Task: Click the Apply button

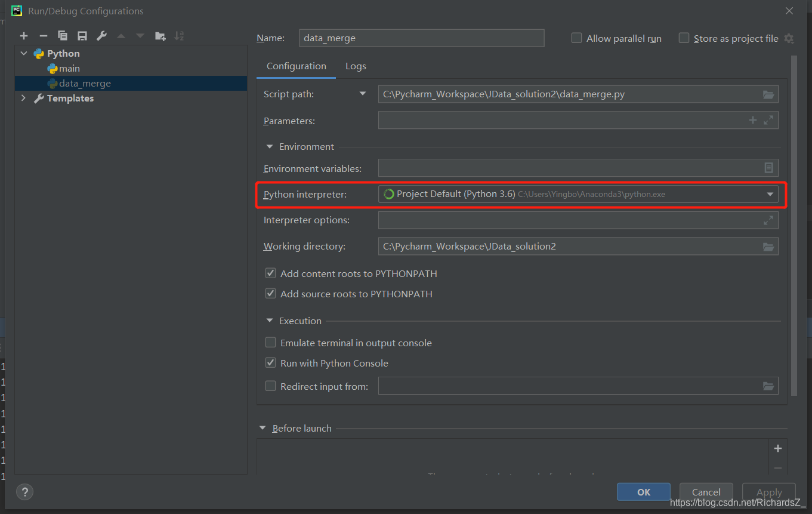Action: point(769,492)
